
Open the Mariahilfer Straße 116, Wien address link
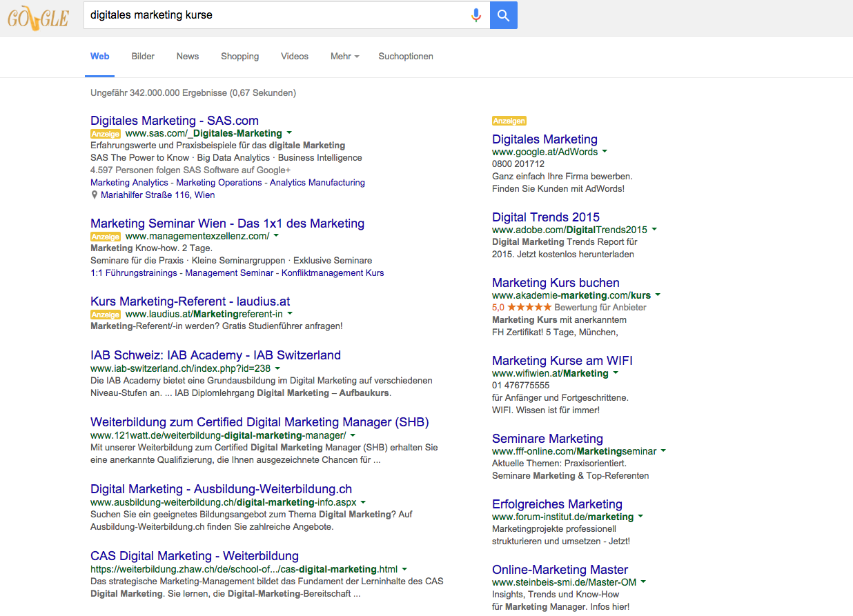pos(157,195)
